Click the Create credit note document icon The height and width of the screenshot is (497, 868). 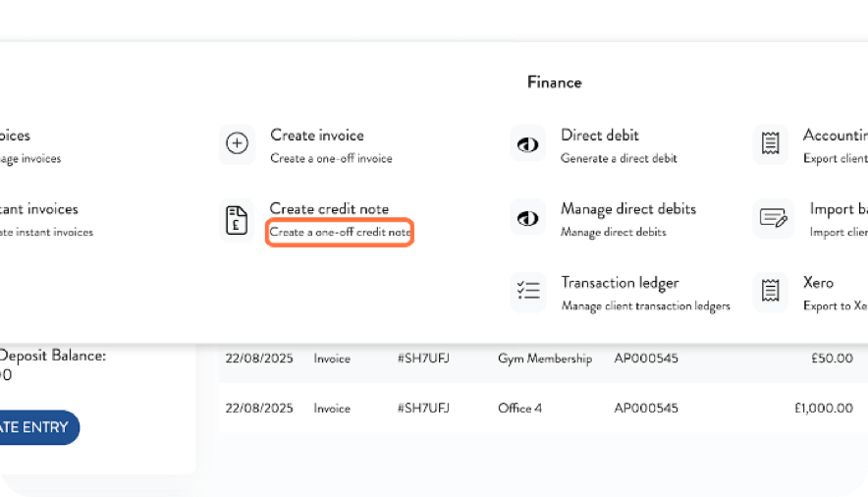pyautogui.click(x=237, y=219)
